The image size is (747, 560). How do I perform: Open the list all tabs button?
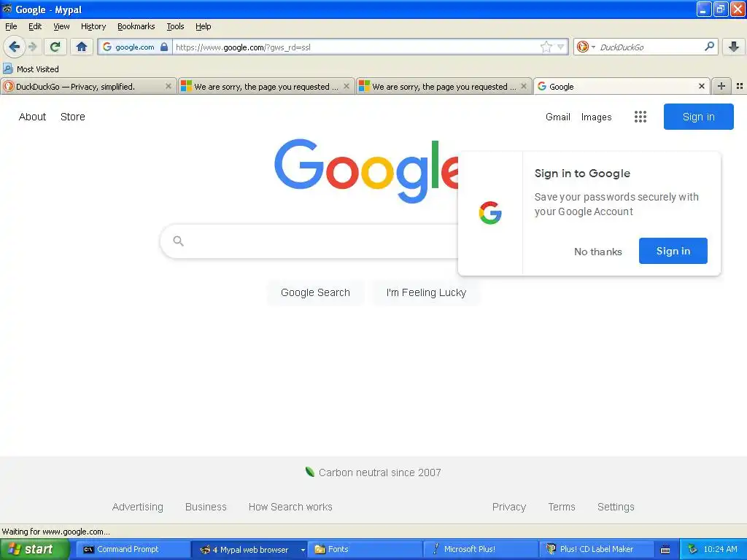point(740,86)
